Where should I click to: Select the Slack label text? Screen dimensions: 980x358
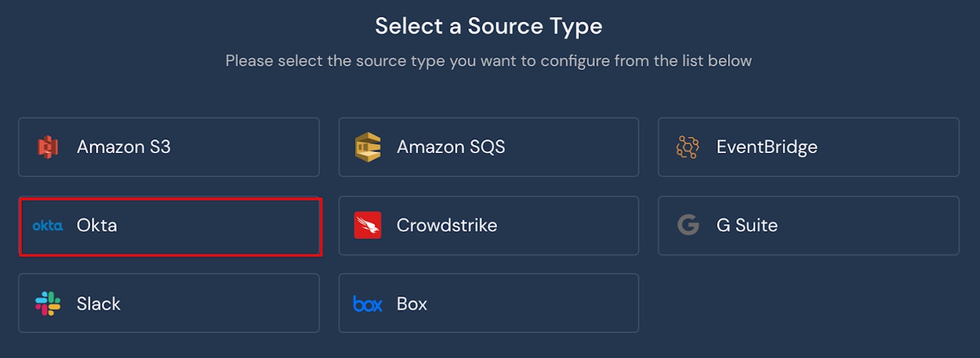99,303
